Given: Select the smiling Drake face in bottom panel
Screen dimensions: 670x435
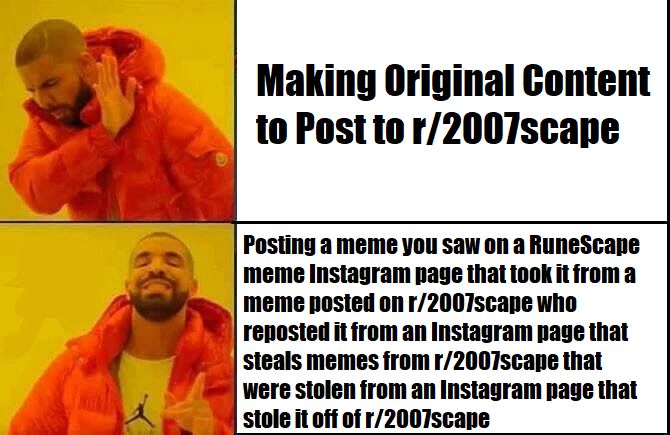Looking at the screenshot, I should pyautogui.click(x=160, y=278).
